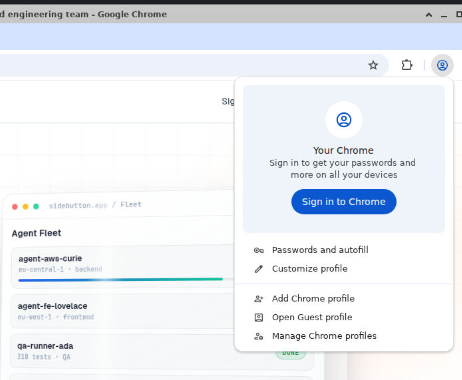Click the Agent Fleet heading
This screenshot has width=462, height=380.
(36, 233)
